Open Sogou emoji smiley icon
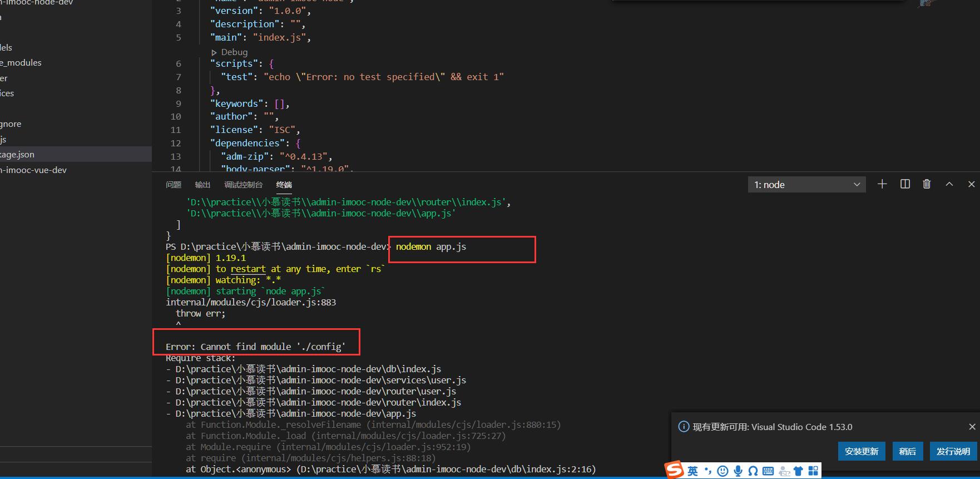This screenshot has height=479, width=980. tap(722, 471)
